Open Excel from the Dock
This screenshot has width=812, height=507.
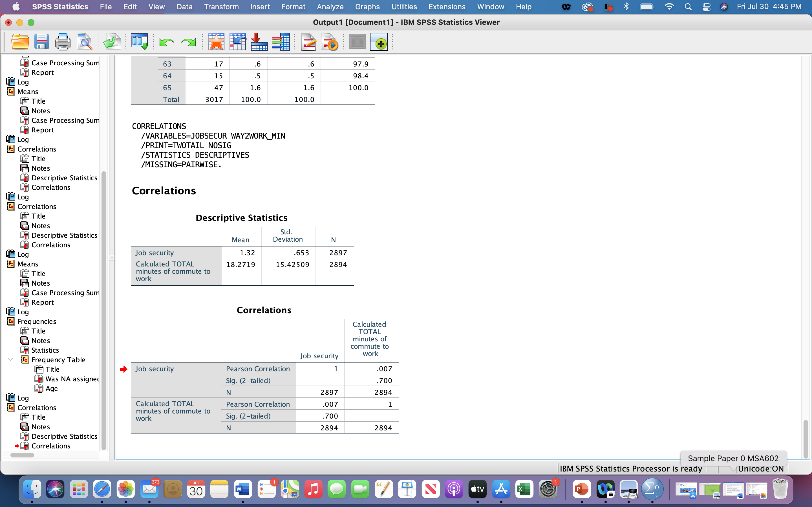pos(524,490)
